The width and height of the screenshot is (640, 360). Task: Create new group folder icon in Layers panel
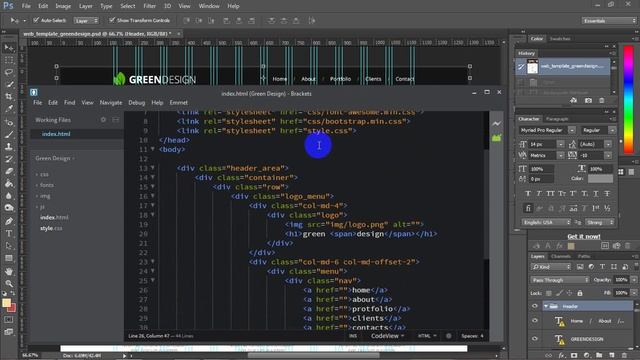point(599,356)
